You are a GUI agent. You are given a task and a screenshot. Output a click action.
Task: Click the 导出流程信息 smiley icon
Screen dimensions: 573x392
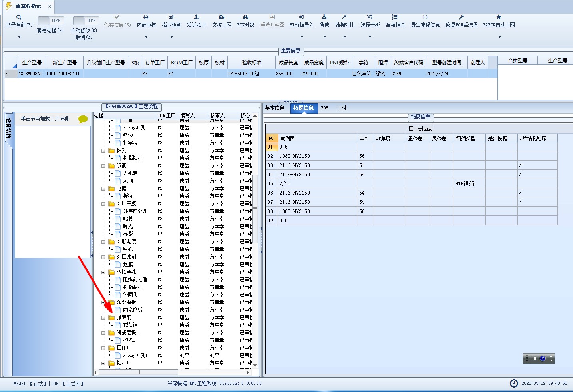(425, 17)
